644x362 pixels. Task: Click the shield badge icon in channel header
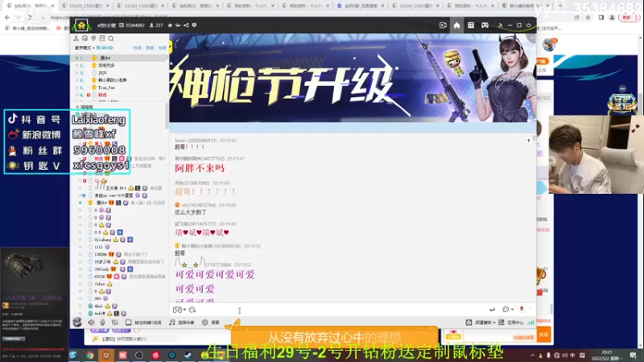point(194,26)
